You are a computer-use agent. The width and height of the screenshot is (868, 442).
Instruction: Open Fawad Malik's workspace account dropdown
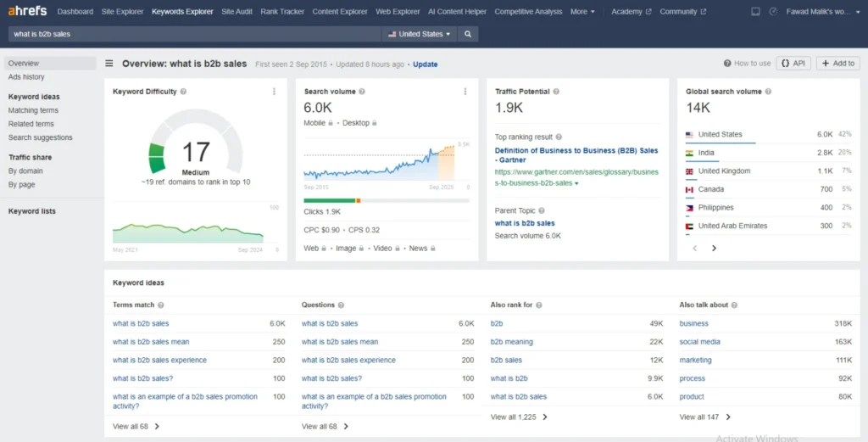pos(823,11)
